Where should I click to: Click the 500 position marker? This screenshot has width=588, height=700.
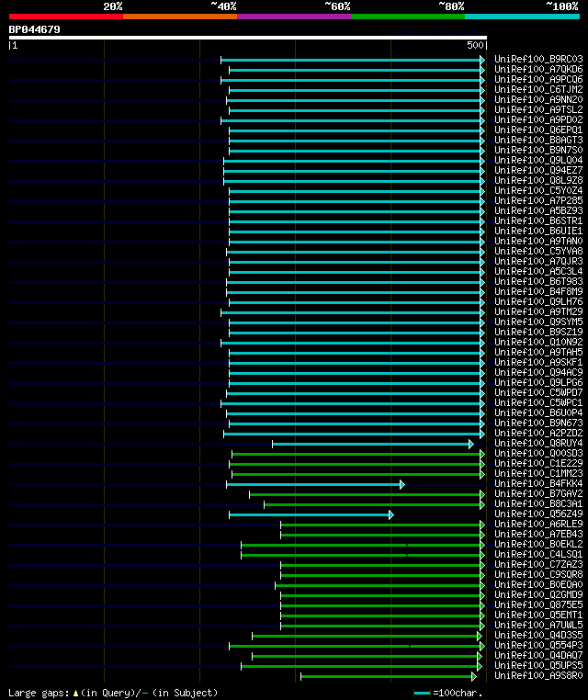(475, 45)
